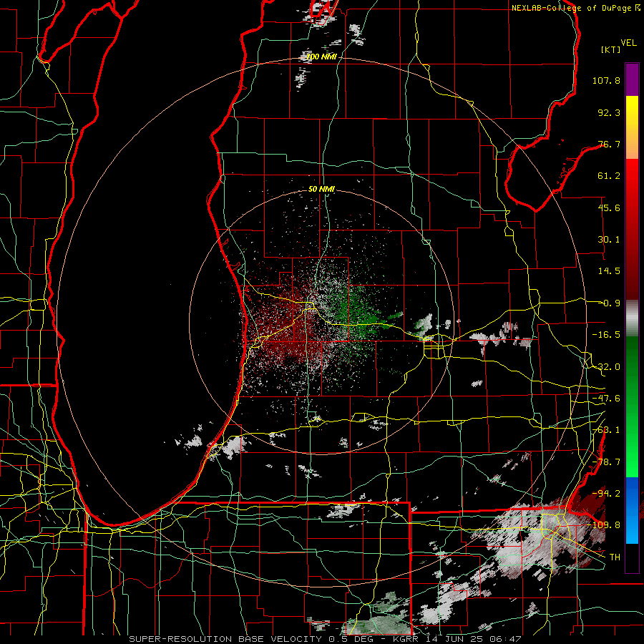Select the 92.3 velocity scale value
The width and height of the screenshot is (644, 644).
(x=609, y=112)
